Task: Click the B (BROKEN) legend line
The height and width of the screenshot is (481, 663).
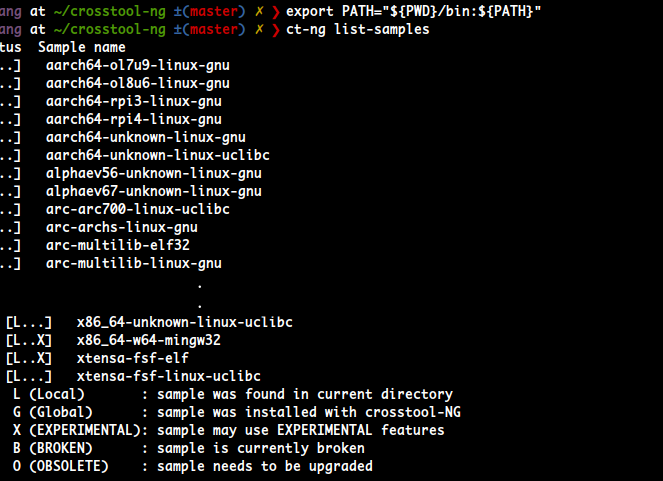Action: pyautogui.click(x=189, y=448)
